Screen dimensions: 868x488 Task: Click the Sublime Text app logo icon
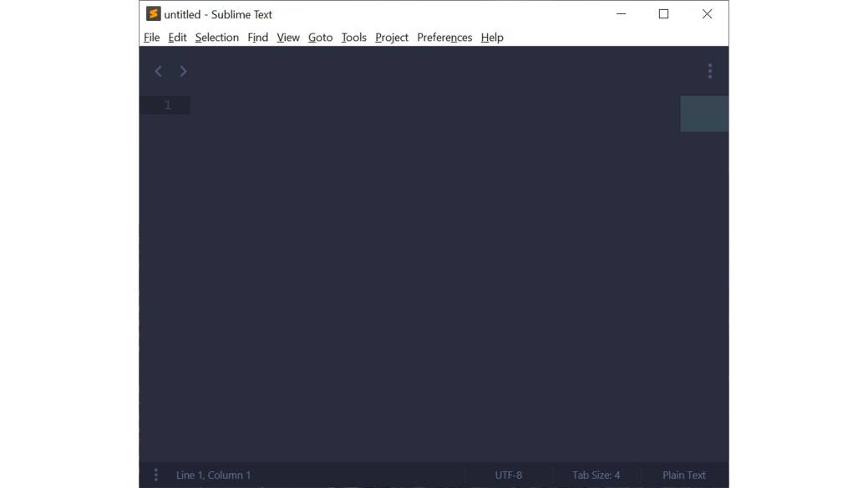(x=154, y=14)
